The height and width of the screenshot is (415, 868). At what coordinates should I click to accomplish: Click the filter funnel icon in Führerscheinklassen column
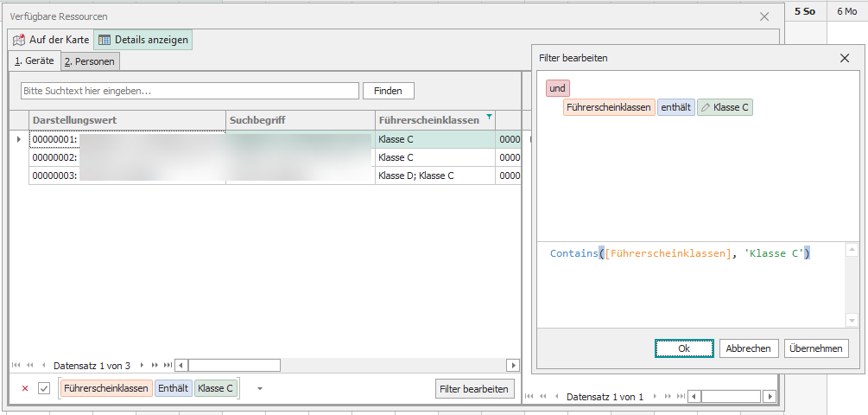tap(490, 118)
